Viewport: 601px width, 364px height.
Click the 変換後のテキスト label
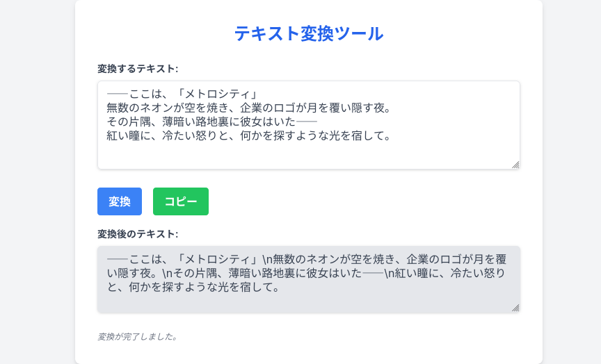[138, 233]
